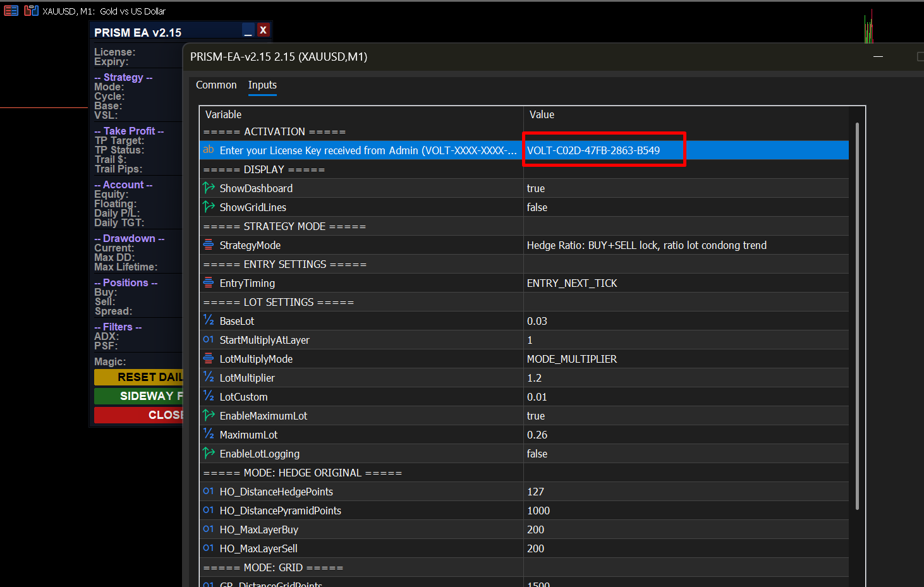This screenshot has height=587, width=924.
Task: Click the ShowDashboard boolean icon
Action: coord(209,188)
